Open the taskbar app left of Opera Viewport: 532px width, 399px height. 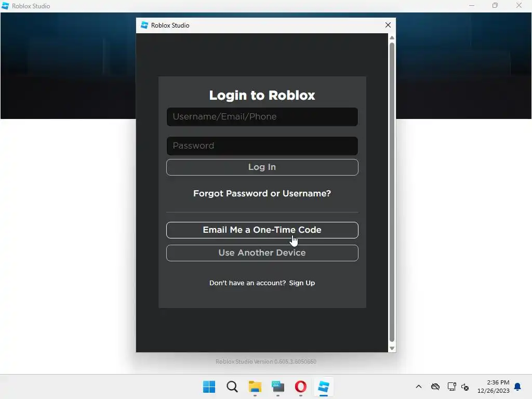[x=278, y=387]
